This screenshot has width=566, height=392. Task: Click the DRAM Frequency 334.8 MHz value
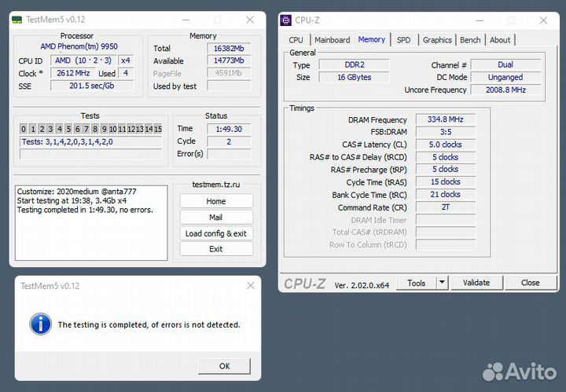click(446, 119)
